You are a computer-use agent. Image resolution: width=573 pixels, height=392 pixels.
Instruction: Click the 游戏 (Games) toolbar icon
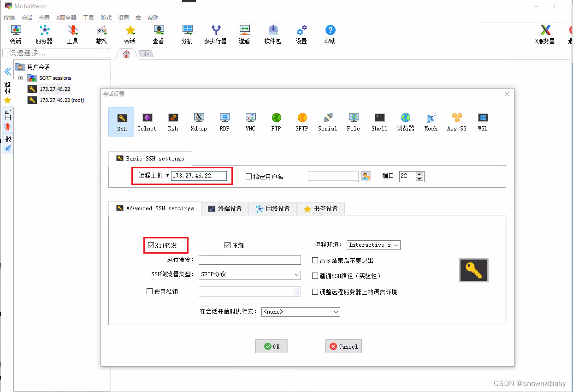point(101,35)
